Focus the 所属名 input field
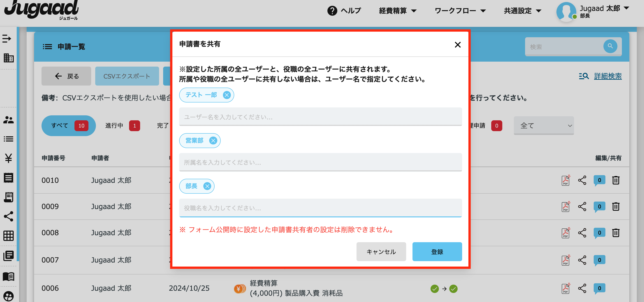Image resolution: width=644 pixels, height=302 pixels. pos(320,162)
